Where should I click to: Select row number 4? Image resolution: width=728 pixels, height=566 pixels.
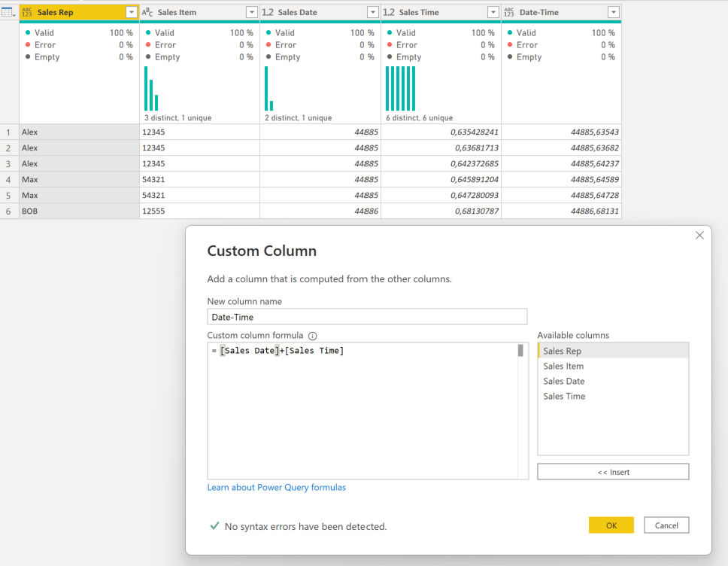pyautogui.click(x=8, y=180)
